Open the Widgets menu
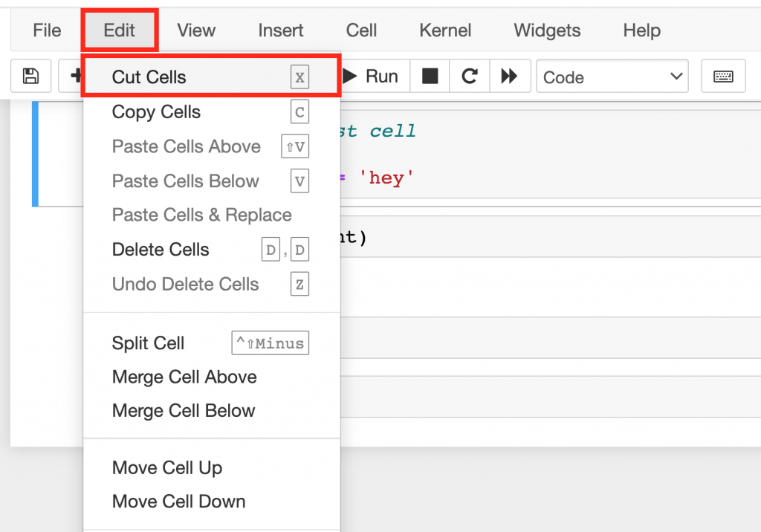Image resolution: width=761 pixels, height=532 pixels. pyautogui.click(x=546, y=30)
